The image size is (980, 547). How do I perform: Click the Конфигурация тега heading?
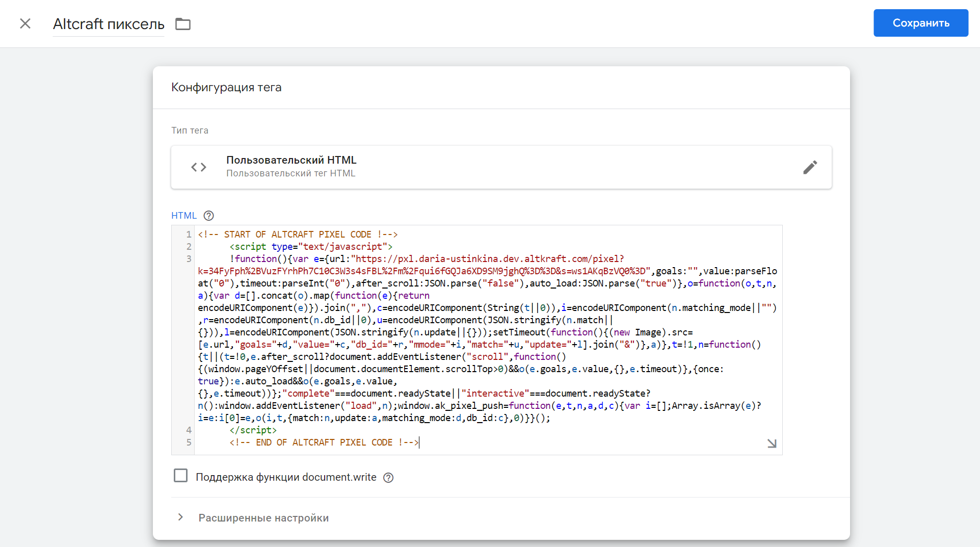[x=226, y=87]
